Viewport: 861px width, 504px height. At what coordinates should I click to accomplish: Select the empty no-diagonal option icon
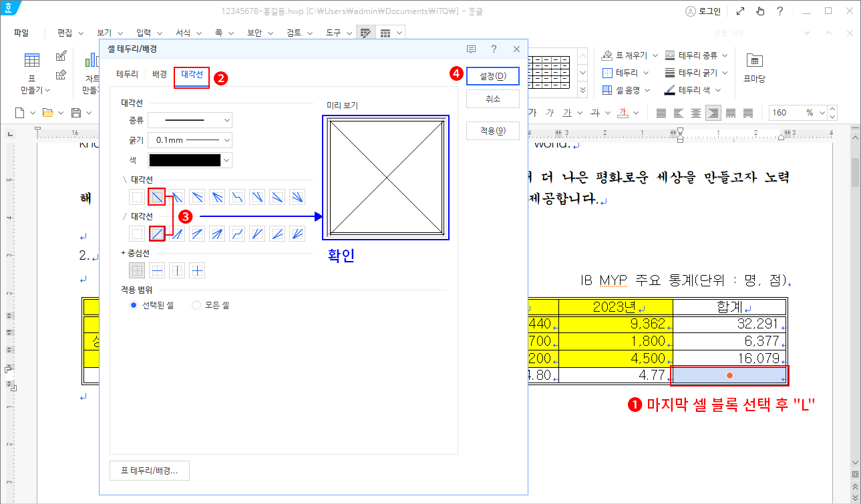coord(136,196)
